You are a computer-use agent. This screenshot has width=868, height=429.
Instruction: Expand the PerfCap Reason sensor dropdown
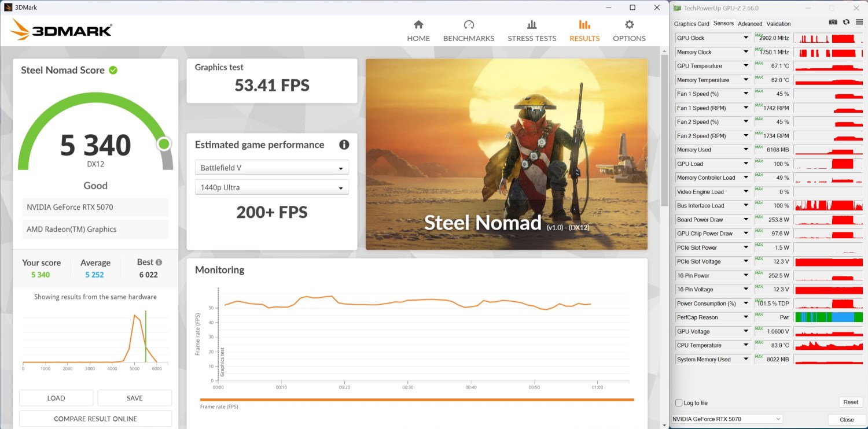coord(746,317)
